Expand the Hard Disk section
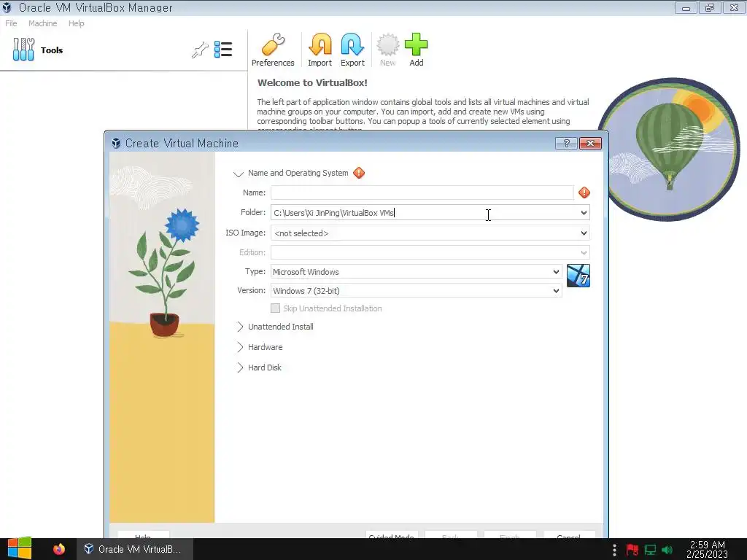 point(239,367)
